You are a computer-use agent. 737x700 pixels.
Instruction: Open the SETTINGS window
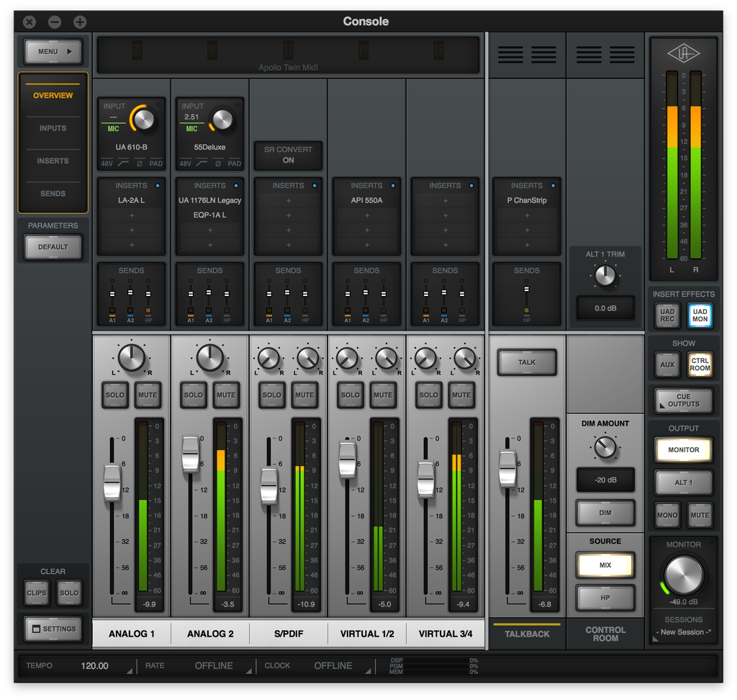[53, 629]
